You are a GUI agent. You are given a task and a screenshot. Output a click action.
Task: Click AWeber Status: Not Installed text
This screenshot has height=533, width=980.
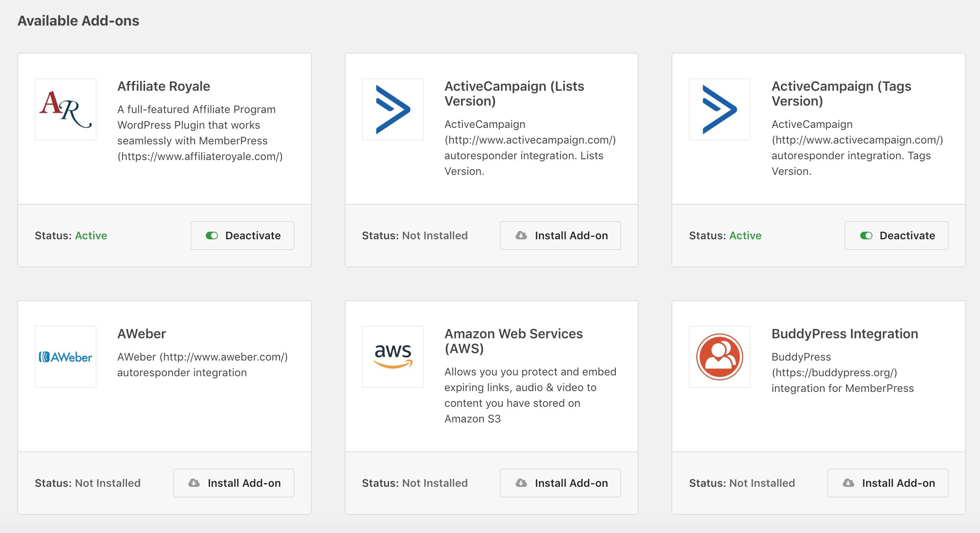pyautogui.click(x=88, y=483)
